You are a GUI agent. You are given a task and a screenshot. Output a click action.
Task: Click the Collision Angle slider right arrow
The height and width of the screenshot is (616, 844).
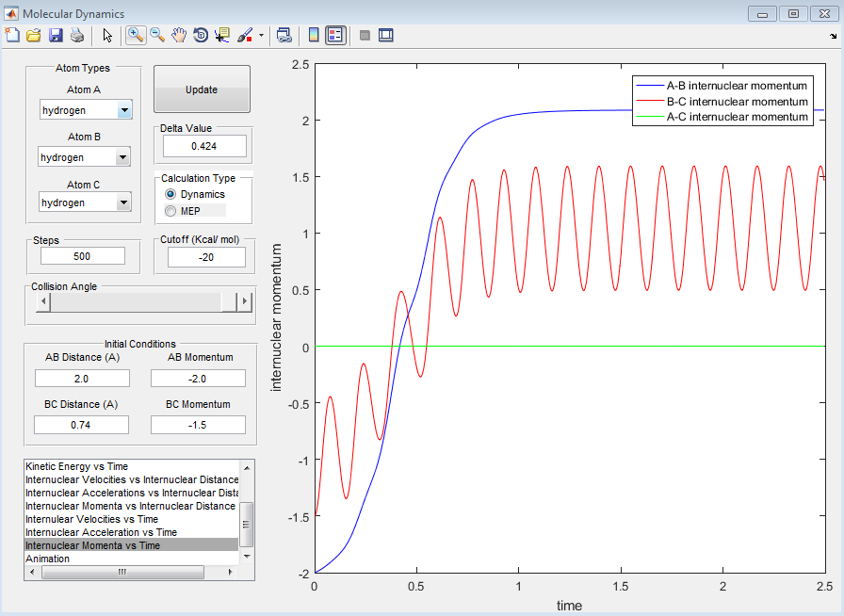coord(245,301)
